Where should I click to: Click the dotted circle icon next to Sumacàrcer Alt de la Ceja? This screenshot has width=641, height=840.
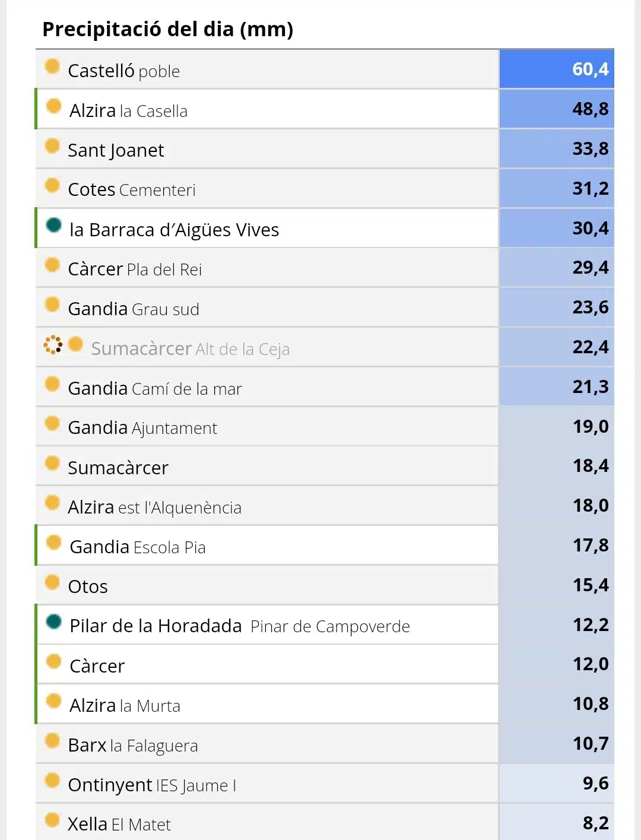[53, 344]
